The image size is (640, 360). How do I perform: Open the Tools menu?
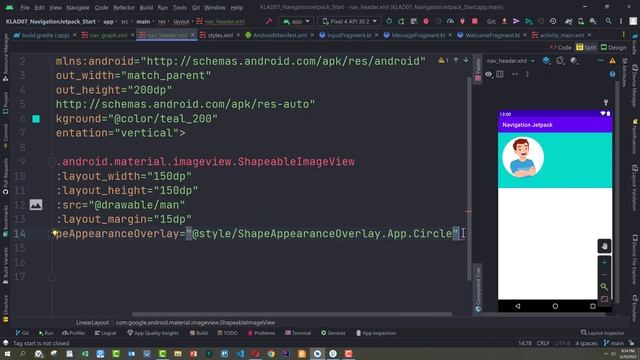click(180, 7)
